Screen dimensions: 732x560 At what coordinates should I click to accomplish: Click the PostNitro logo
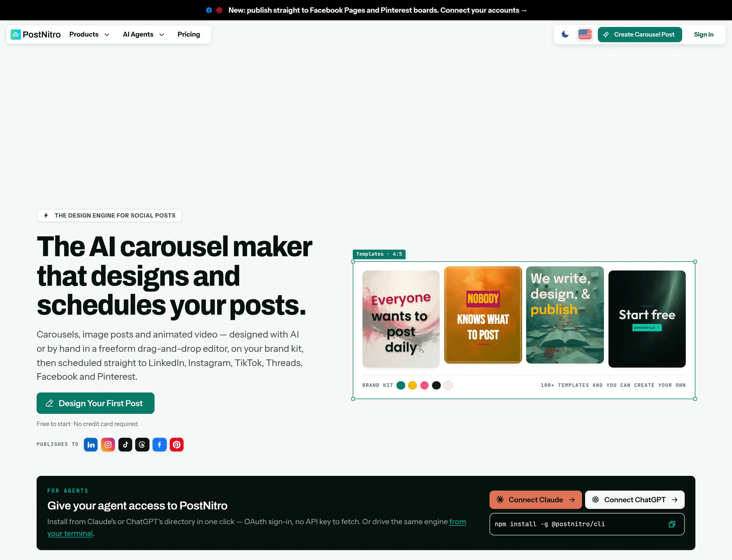[x=35, y=34]
